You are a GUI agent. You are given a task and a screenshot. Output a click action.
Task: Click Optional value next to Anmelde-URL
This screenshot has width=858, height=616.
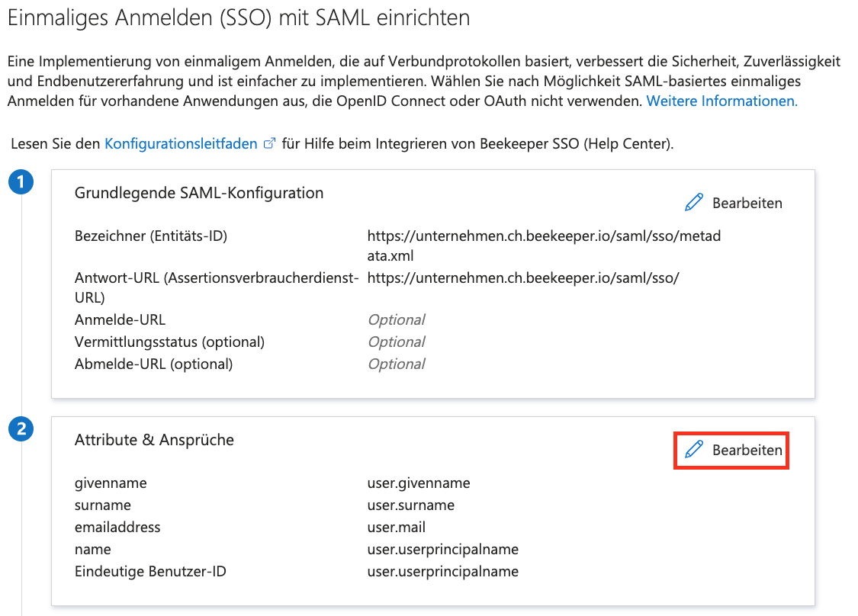396,319
